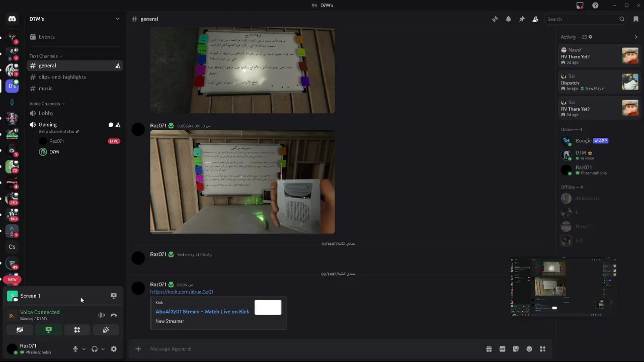Image resolution: width=644 pixels, height=362 pixels.
Task: Open headphone output options arrow
Action: (103, 349)
